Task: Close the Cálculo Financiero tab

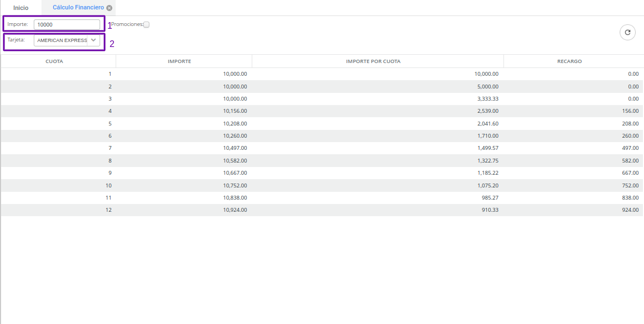Action: [109, 8]
